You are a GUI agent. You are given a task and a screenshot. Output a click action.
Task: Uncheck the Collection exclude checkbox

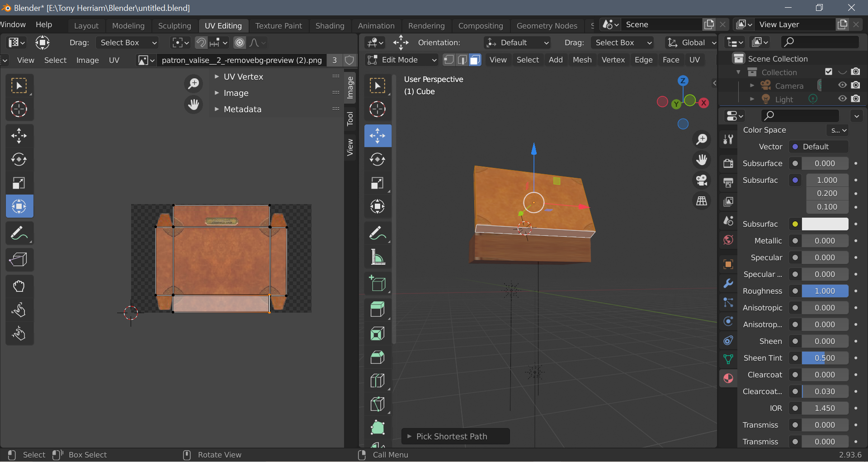click(x=828, y=71)
